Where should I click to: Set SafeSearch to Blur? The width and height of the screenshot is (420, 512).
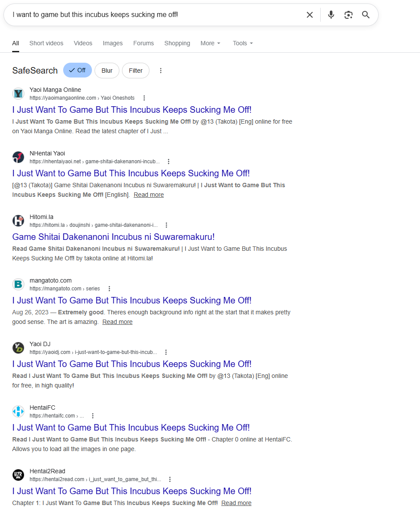click(107, 71)
